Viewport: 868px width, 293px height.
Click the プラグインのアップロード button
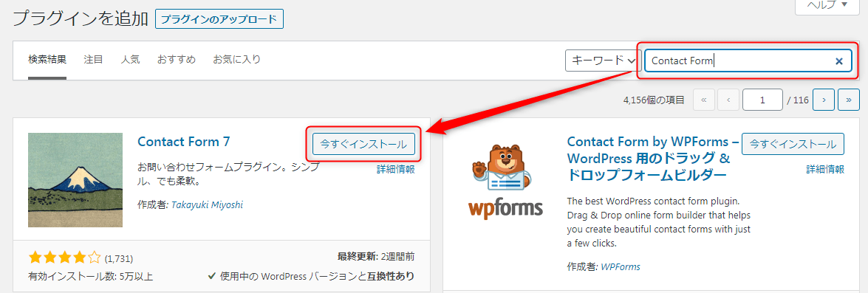219,18
